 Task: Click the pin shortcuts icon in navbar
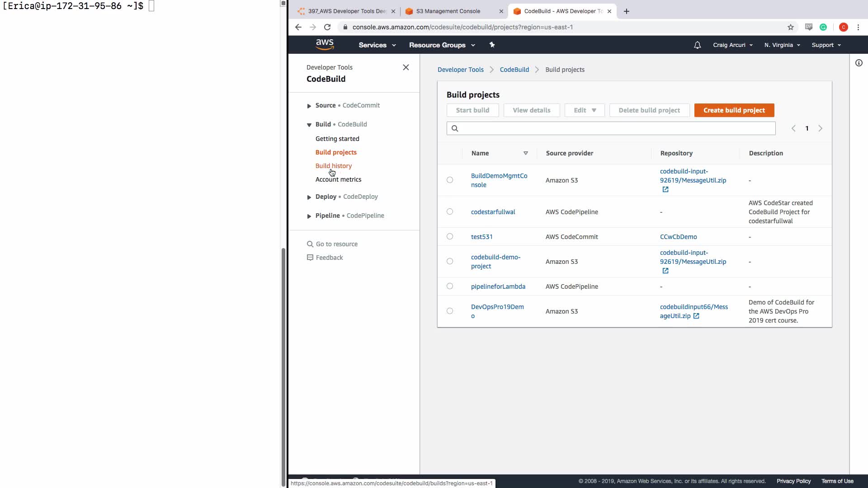click(x=492, y=45)
